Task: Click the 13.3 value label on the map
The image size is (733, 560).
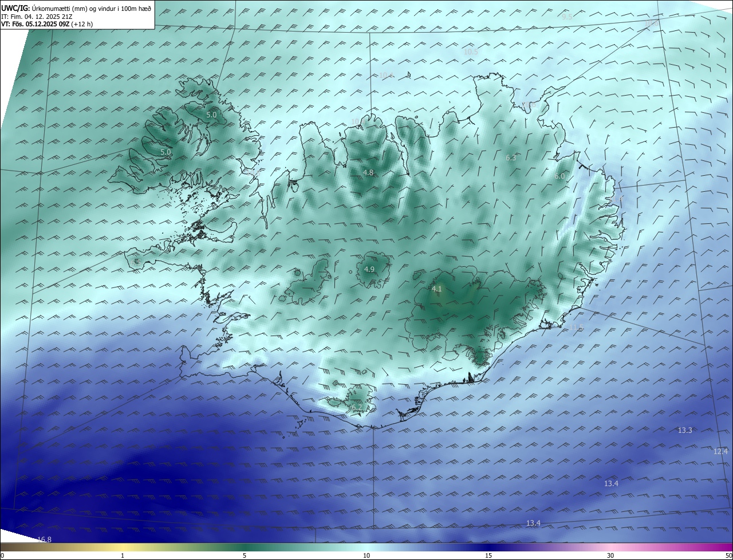Action: [x=685, y=430]
